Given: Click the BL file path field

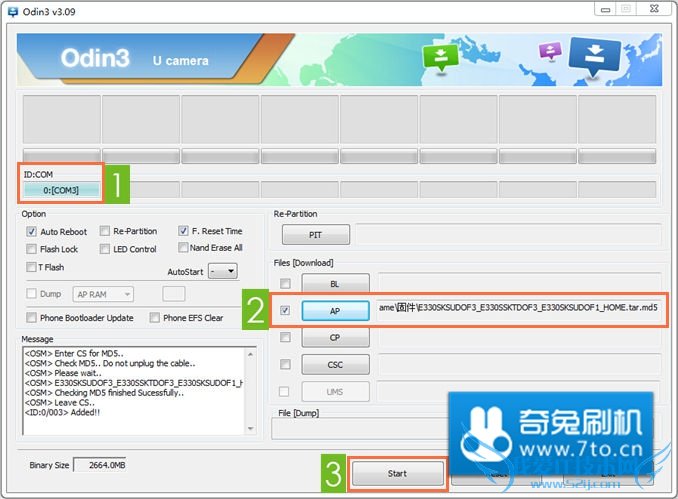Looking at the screenshot, I should (x=519, y=283).
